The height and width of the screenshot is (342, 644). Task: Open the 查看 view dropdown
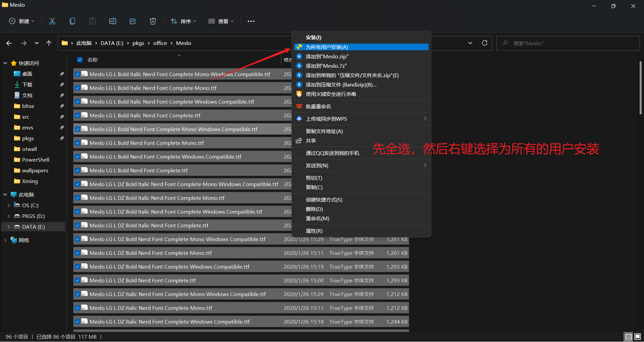221,21
